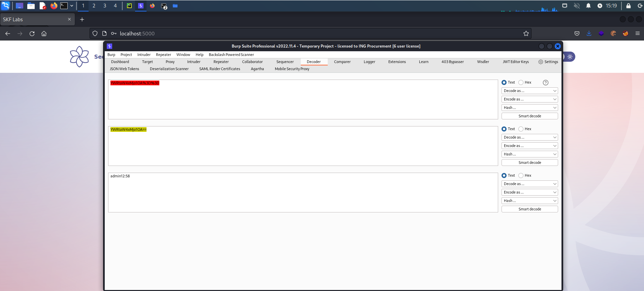
Task: Click the red-highlighted URL-encoded text
Action: click(135, 83)
